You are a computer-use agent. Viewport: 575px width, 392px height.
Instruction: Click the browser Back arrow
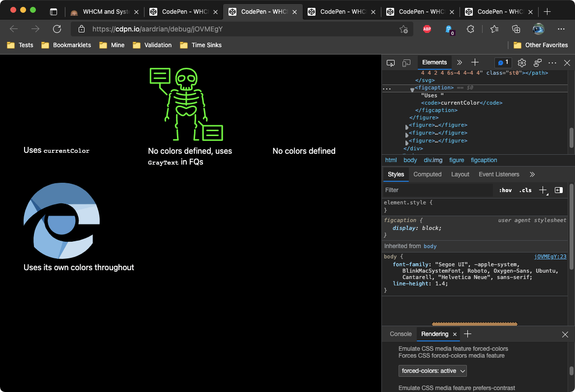pyautogui.click(x=14, y=29)
